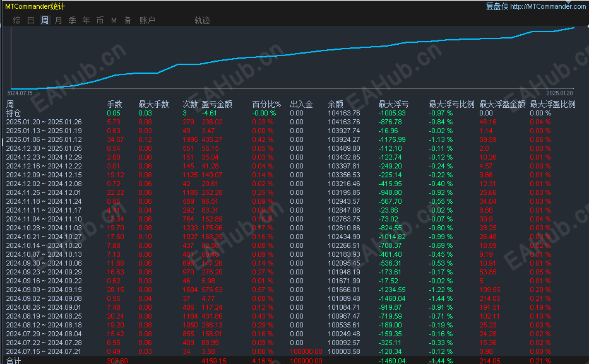The height and width of the screenshot is (364, 589).
Task: Click the 手数 column header
Action: tap(114, 104)
